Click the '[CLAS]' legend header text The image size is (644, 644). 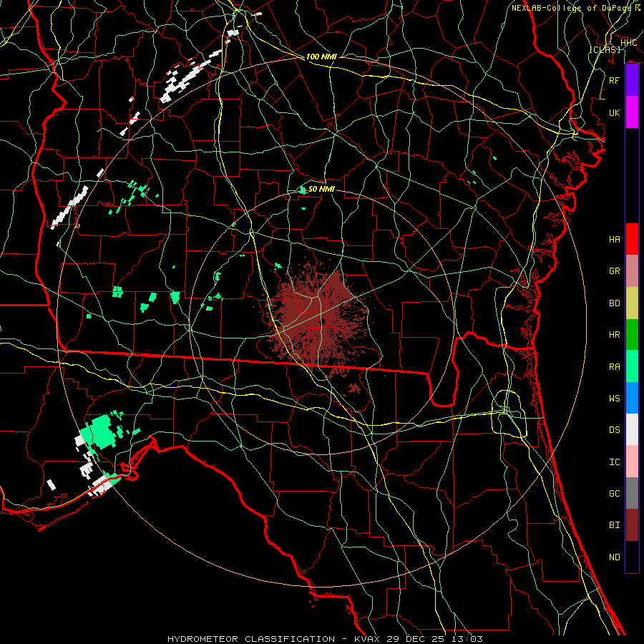point(605,49)
